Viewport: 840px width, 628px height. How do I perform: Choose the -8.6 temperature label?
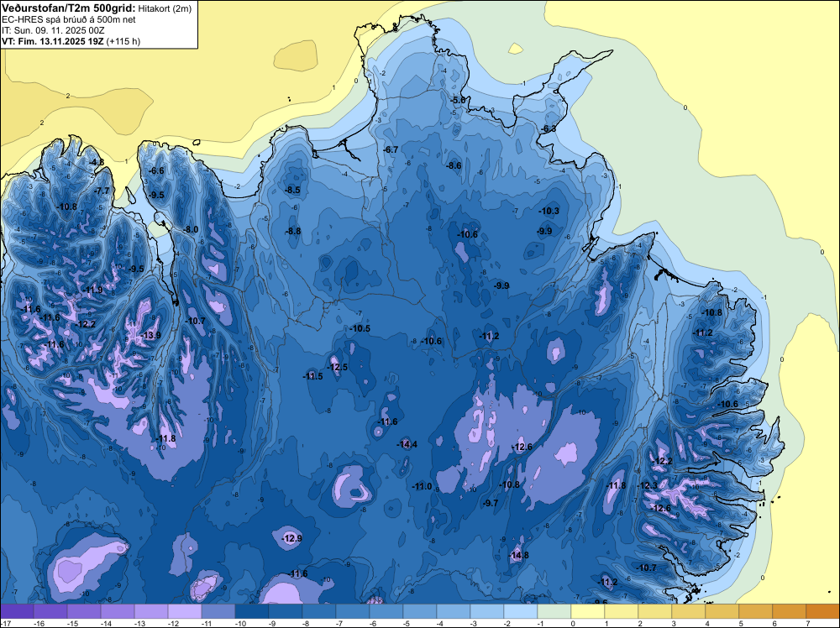(454, 166)
